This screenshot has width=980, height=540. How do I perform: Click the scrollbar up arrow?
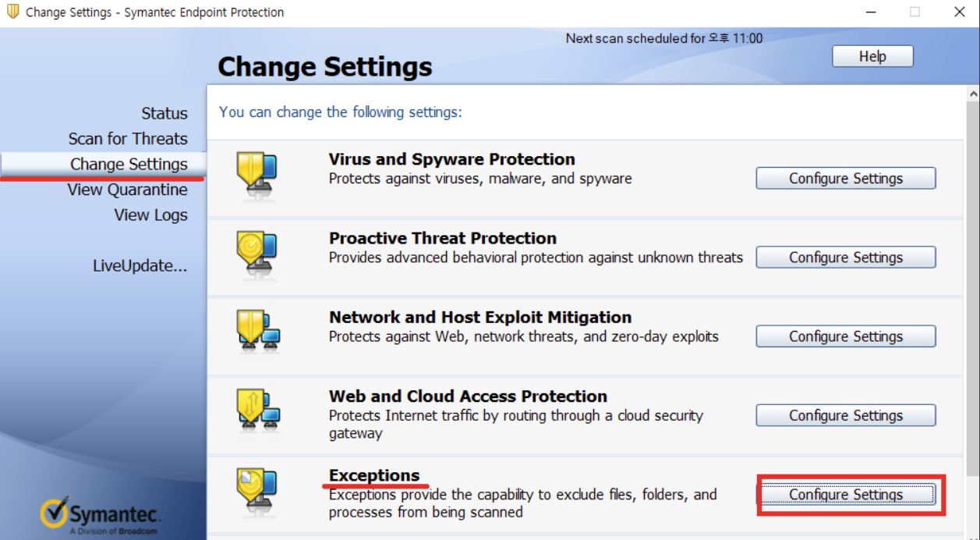[973, 94]
